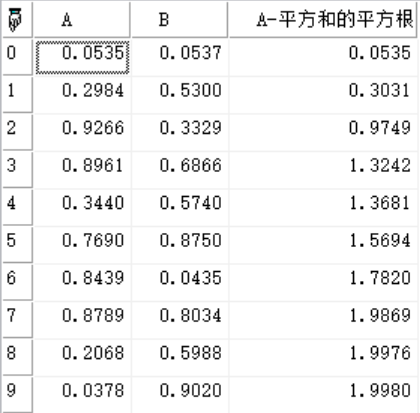
Task: Select the A-平方和的平方根 column header
Action: 323,19
